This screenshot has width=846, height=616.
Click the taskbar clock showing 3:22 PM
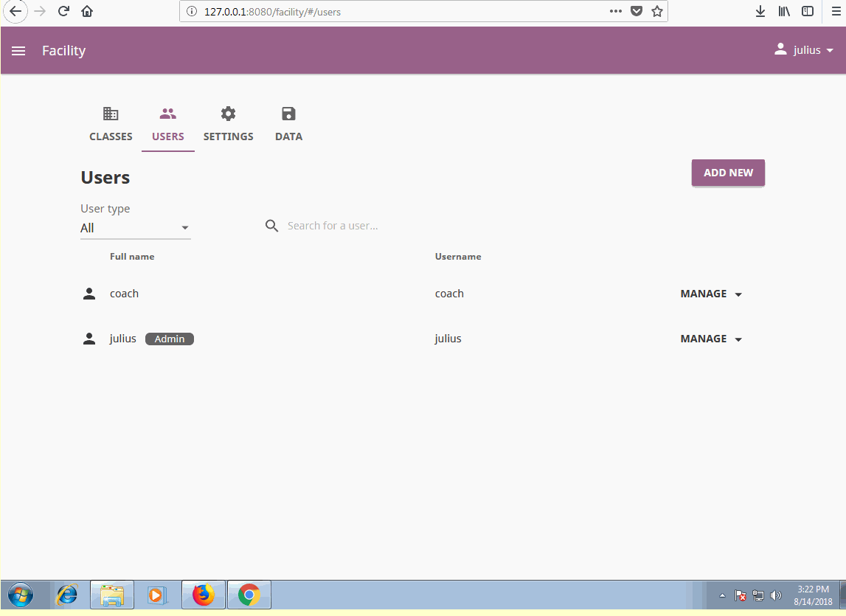click(x=813, y=595)
